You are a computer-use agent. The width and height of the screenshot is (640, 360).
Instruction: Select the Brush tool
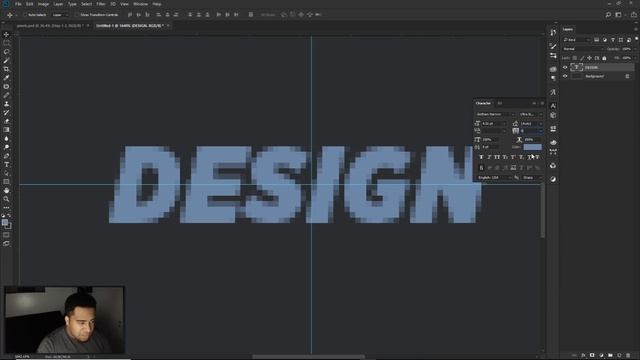(x=6, y=95)
